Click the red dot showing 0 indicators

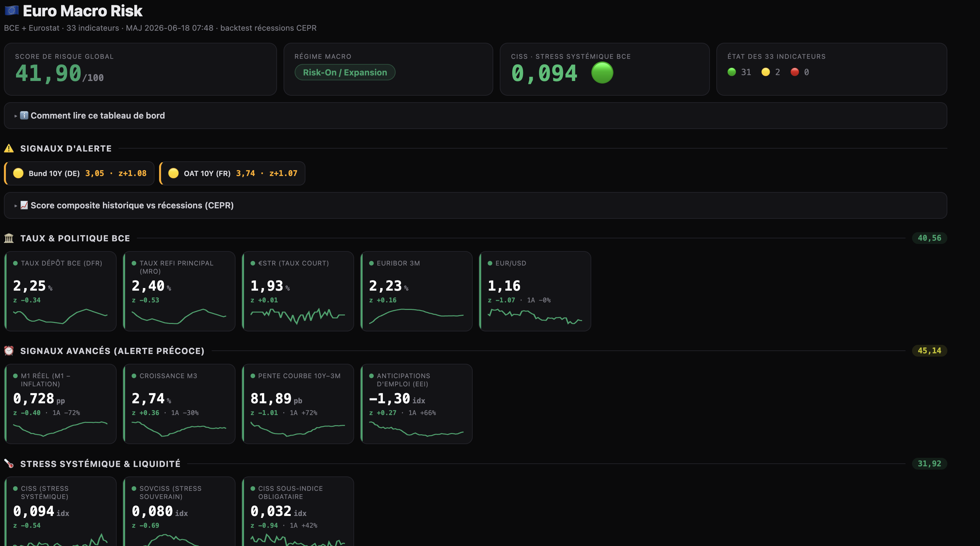[795, 72]
